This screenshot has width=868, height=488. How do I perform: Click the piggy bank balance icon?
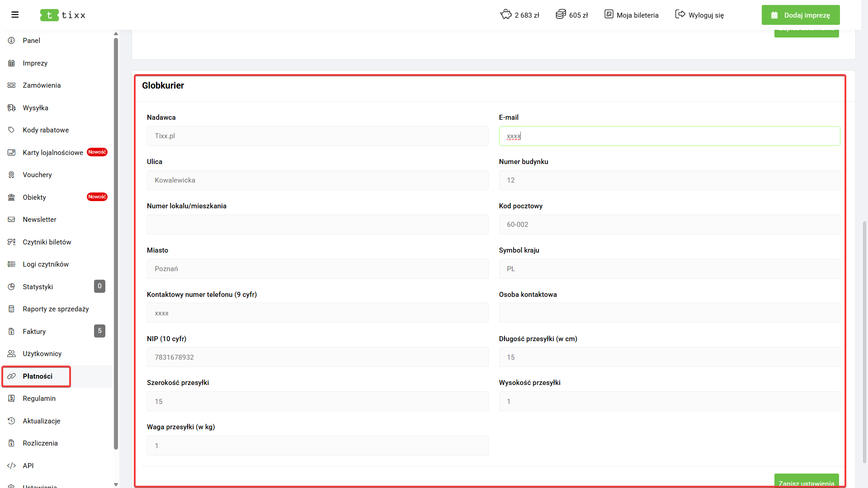point(506,14)
